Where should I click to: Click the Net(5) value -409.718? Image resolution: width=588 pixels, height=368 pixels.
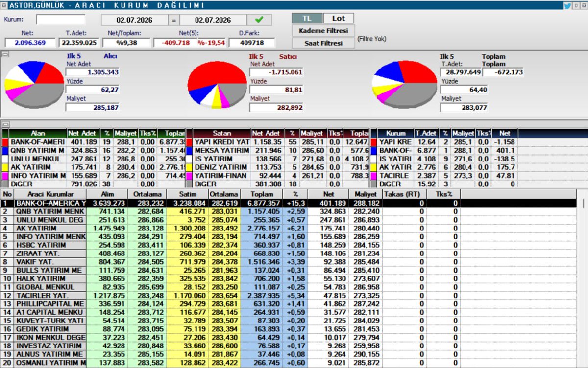174,43
